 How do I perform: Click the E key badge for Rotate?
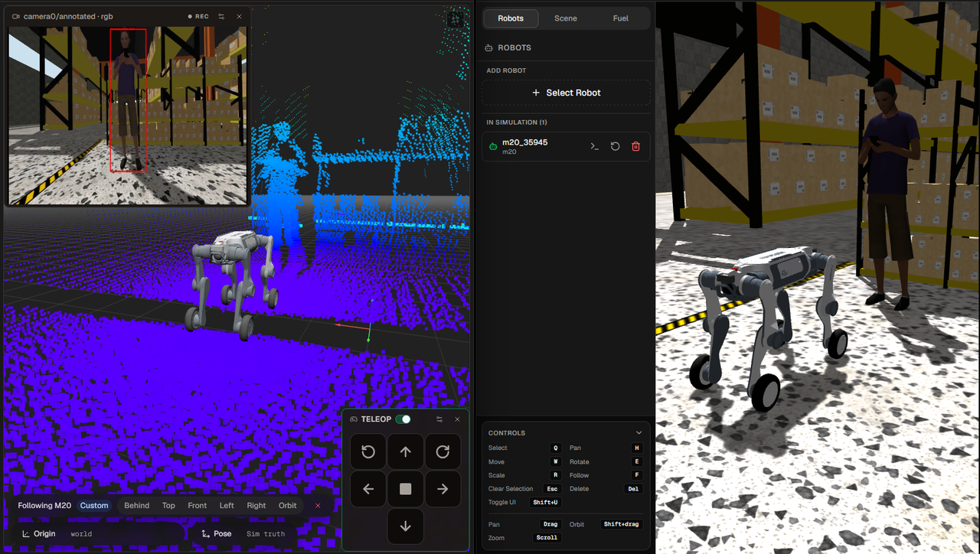[636, 461]
